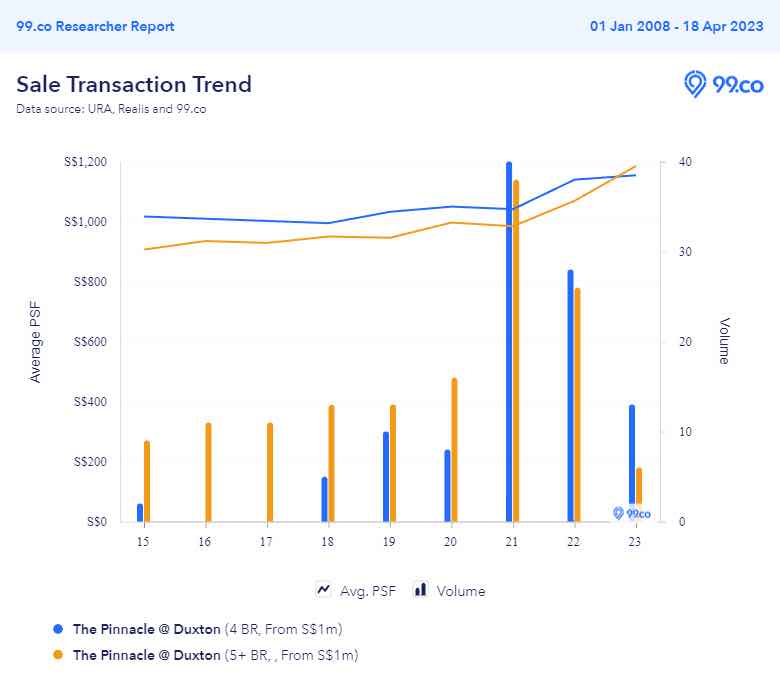Click the x-axis label 15

pos(143,541)
